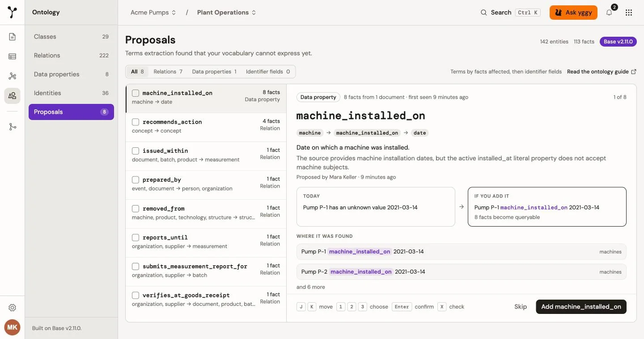The image size is (644, 339).
Task: Switch to the Identifier fields 0 tab
Action: pos(268,72)
